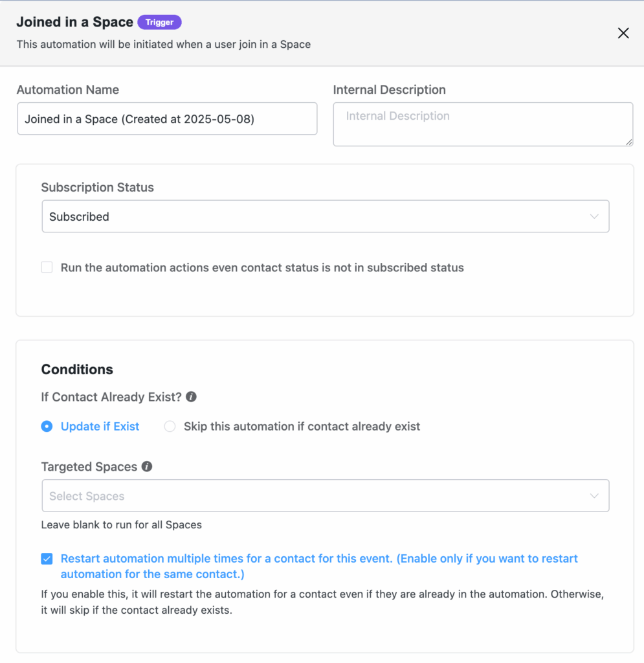Click info icon beside If Contact Already Exist
The height and width of the screenshot is (663, 644).
(192, 397)
